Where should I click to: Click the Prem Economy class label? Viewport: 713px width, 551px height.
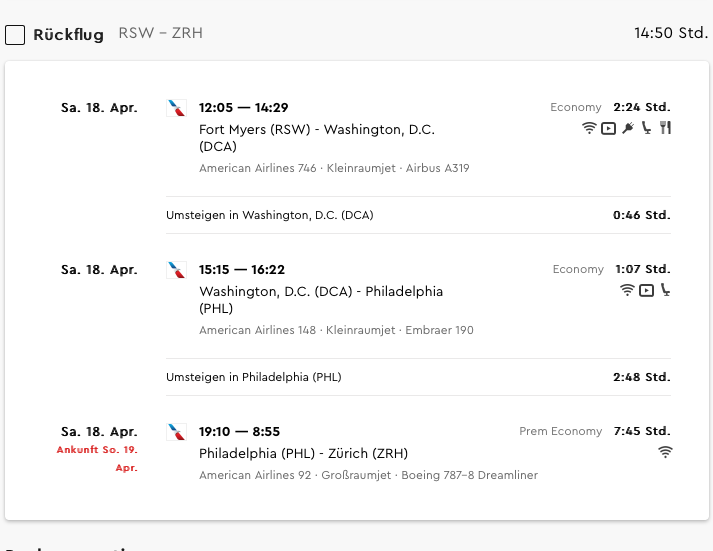561,431
